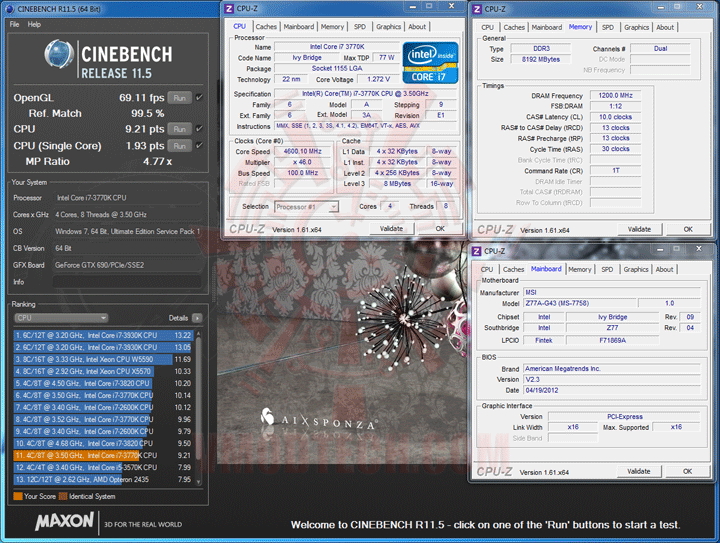Expand ranking Details arrow button
Viewport: 720px width, 543px height.
tap(197, 318)
